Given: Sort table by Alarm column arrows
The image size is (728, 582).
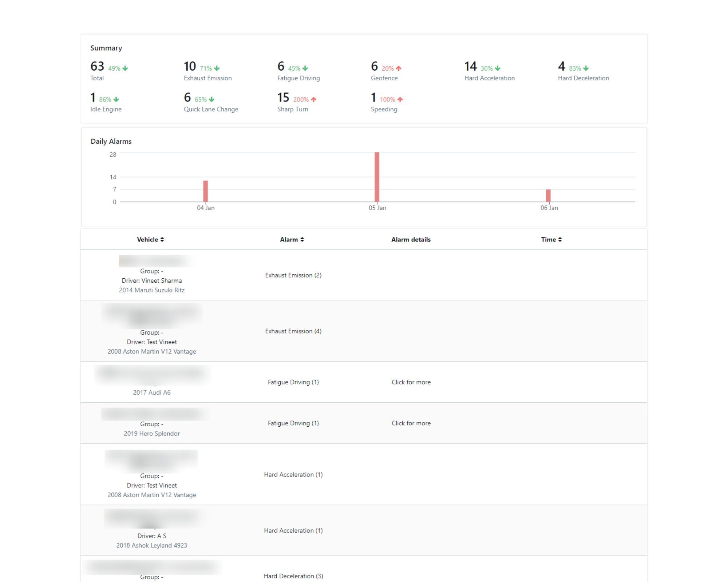Looking at the screenshot, I should click(x=302, y=239).
